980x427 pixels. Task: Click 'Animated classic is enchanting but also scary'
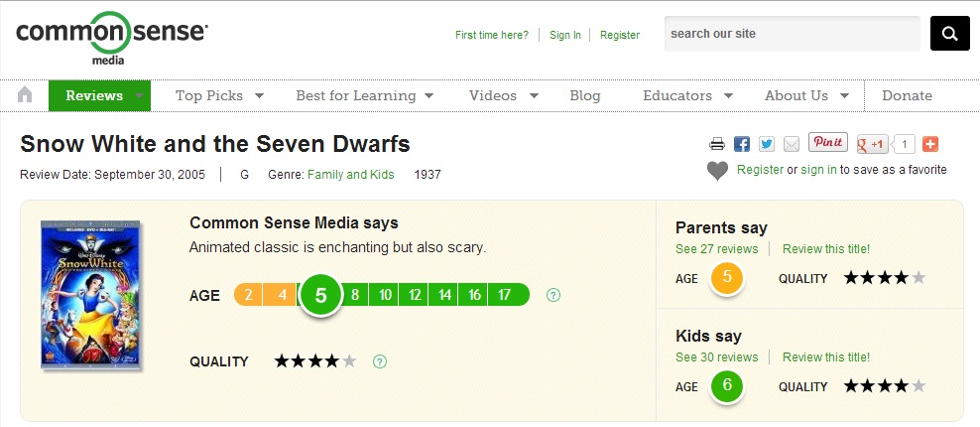(x=337, y=247)
